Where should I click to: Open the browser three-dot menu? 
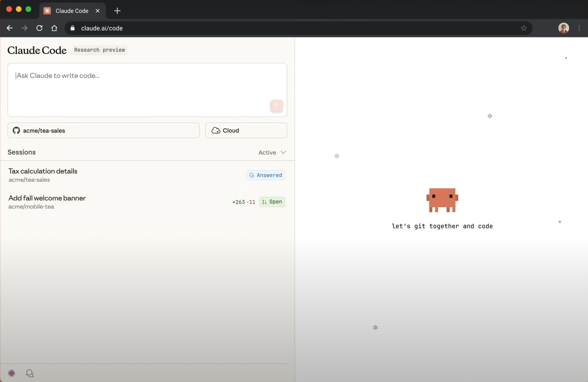[579, 28]
